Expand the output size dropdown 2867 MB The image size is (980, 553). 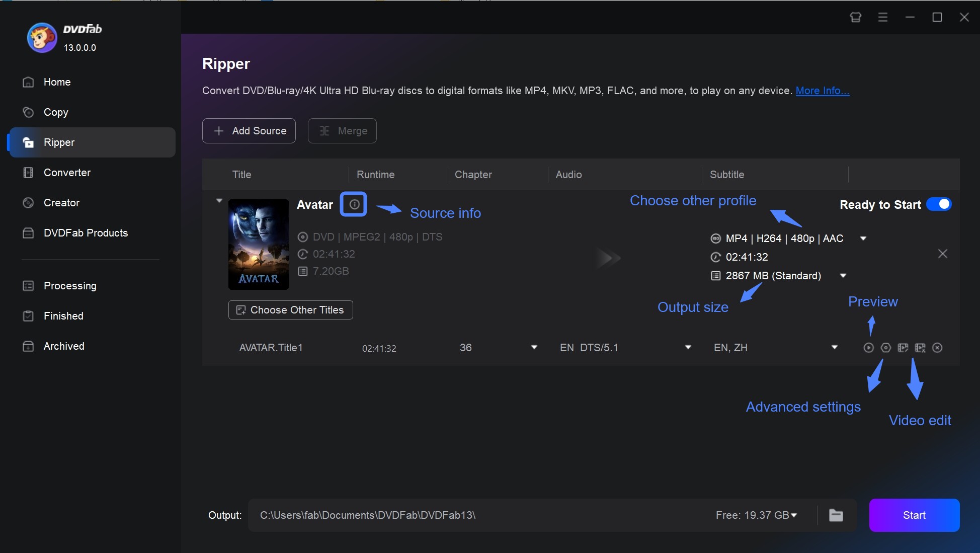[845, 275]
